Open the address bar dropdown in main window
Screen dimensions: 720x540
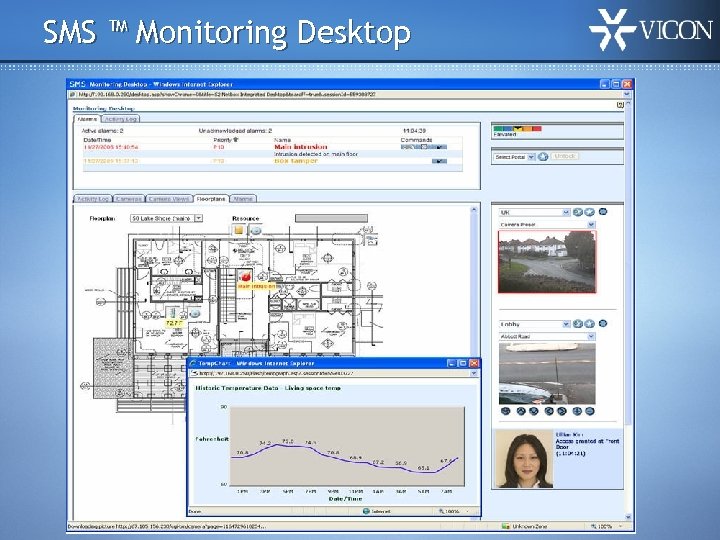click(627, 94)
